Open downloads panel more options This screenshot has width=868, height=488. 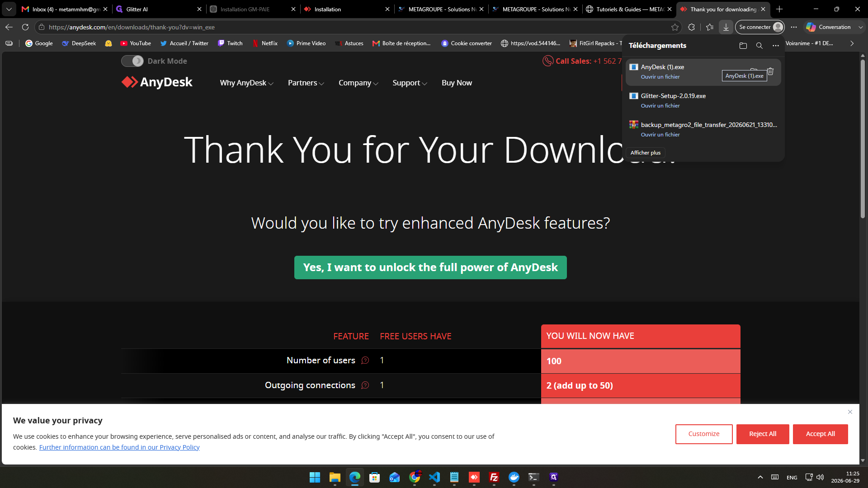(775, 46)
